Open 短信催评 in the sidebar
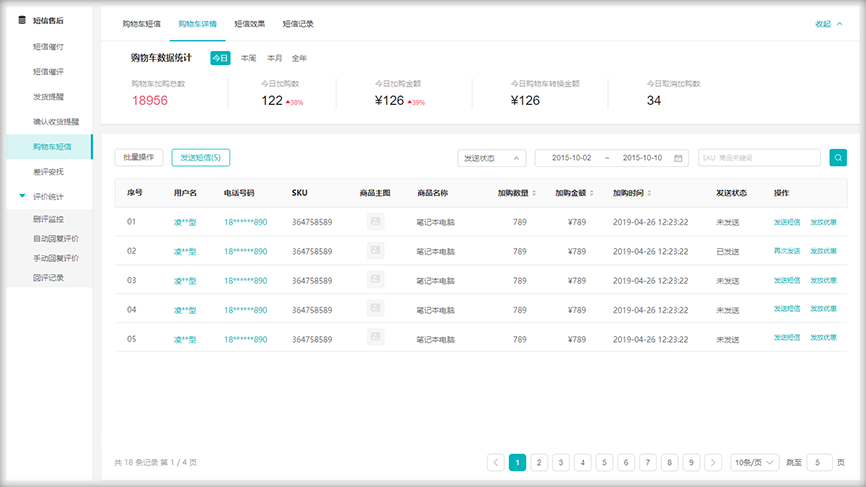The height and width of the screenshot is (487, 866). coord(49,72)
